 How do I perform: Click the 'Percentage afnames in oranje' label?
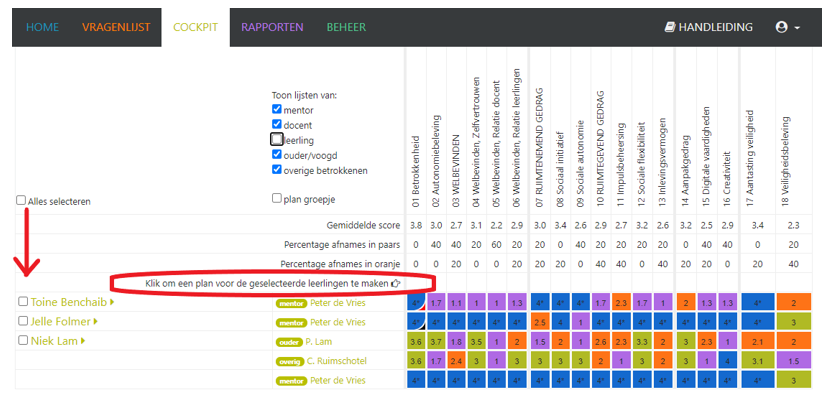point(340,264)
